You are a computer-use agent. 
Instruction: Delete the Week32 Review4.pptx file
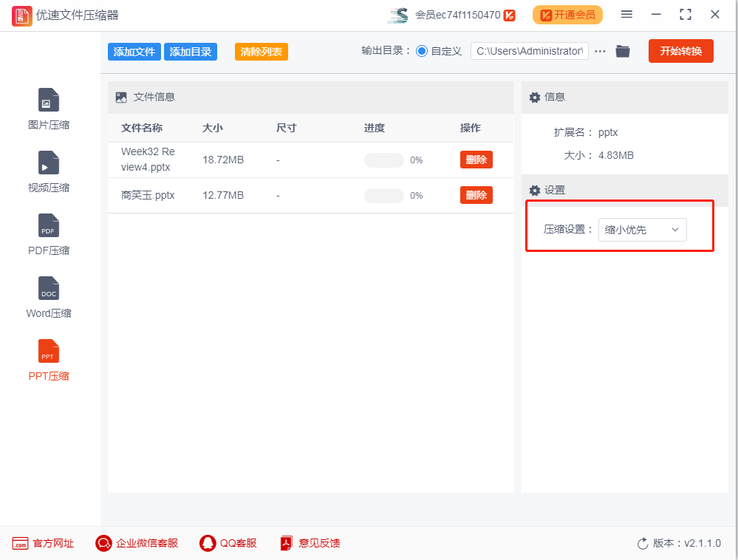pos(476,160)
